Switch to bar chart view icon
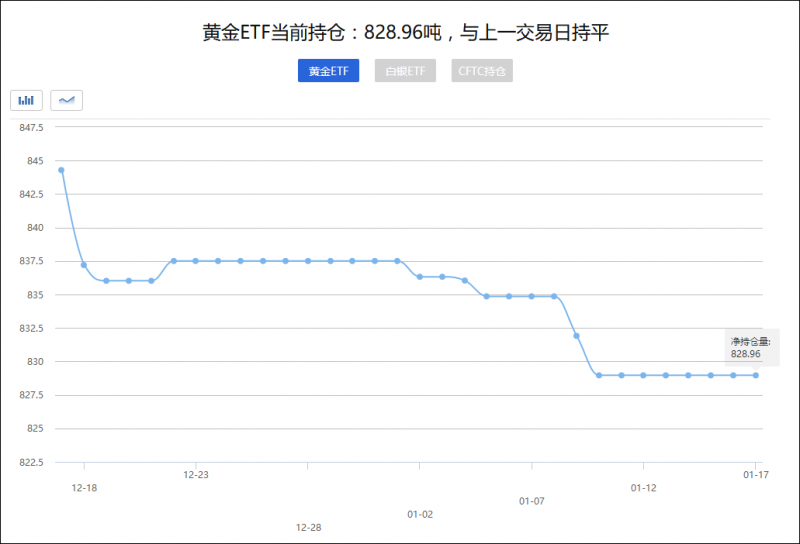 coord(26,100)
